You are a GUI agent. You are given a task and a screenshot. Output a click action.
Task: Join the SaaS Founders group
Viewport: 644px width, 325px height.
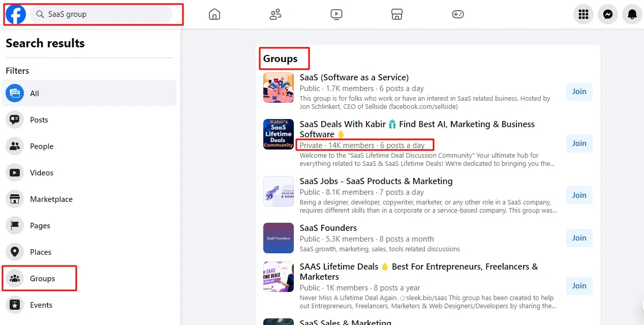click(x=579, y=238)
